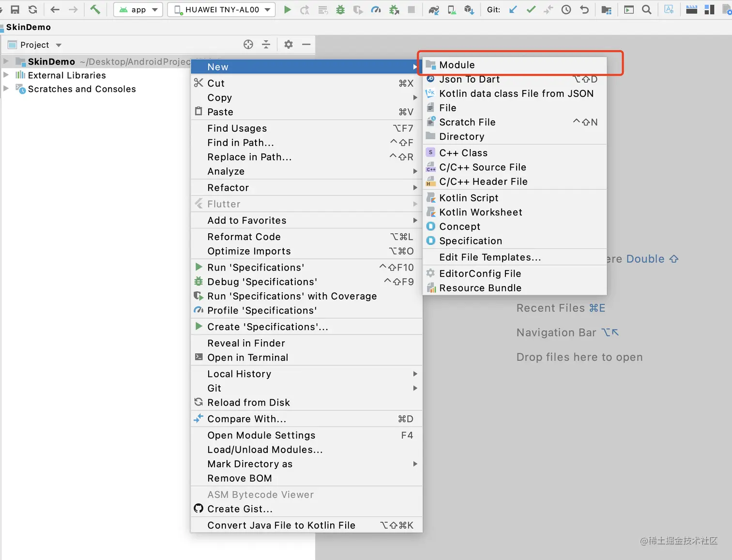Image resolution: width=732 pixels, height=560 pixels.
Task: Navigate forward with the right arrow icon
Action: point(73,10)
